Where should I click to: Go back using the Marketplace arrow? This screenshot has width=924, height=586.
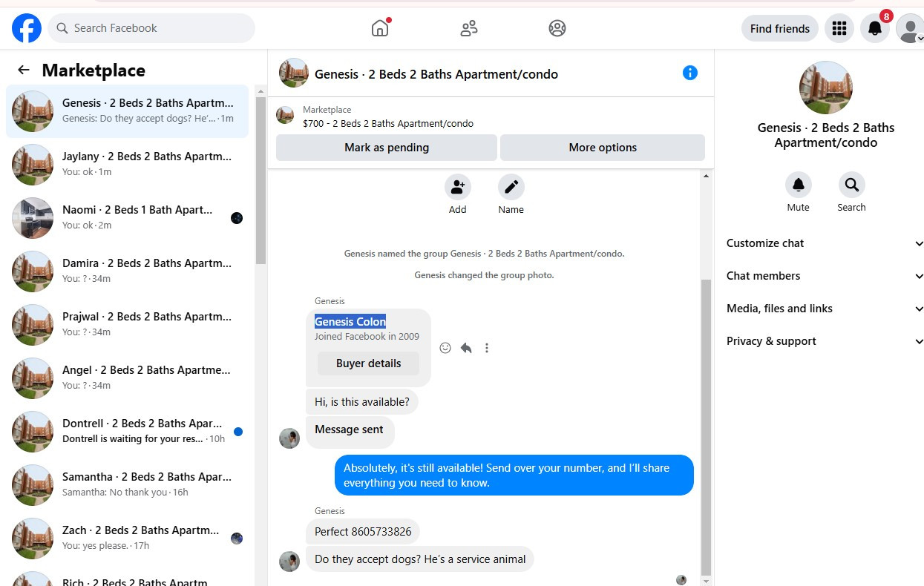24,70
